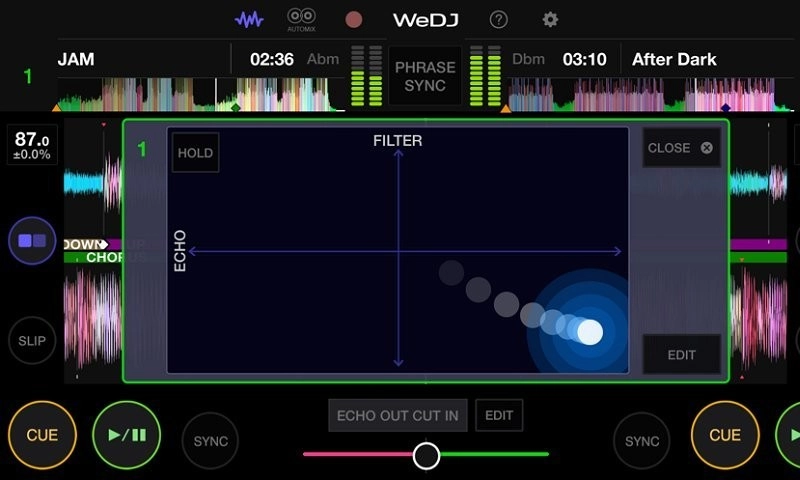The width and height of the screenshot is (800, 480).
Task: Toggle SLIP mode on left deck
Action: pyautogui.click(x=32, y=341)
